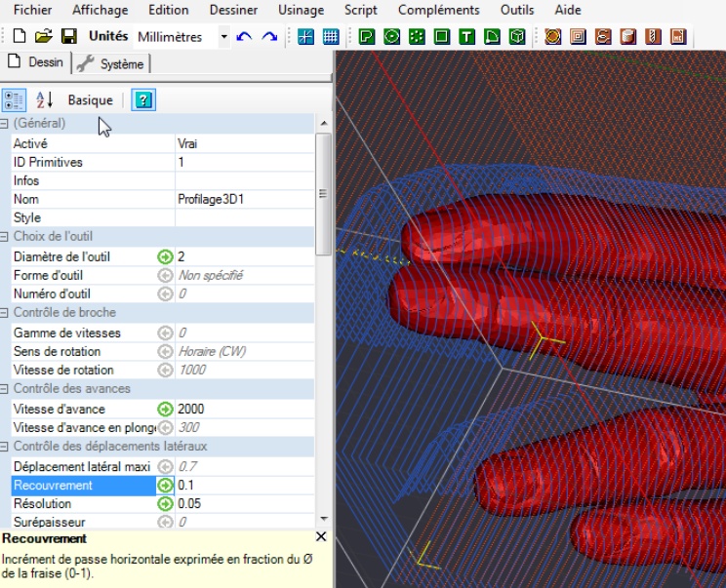Click the property grid scrollbar thumb
This screenshot has height=588, width=726.
(323, 194)
